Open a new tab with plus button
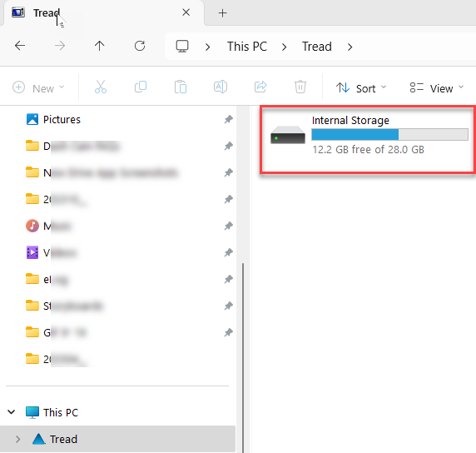476x453 pixels. click(x=222, y=13)
